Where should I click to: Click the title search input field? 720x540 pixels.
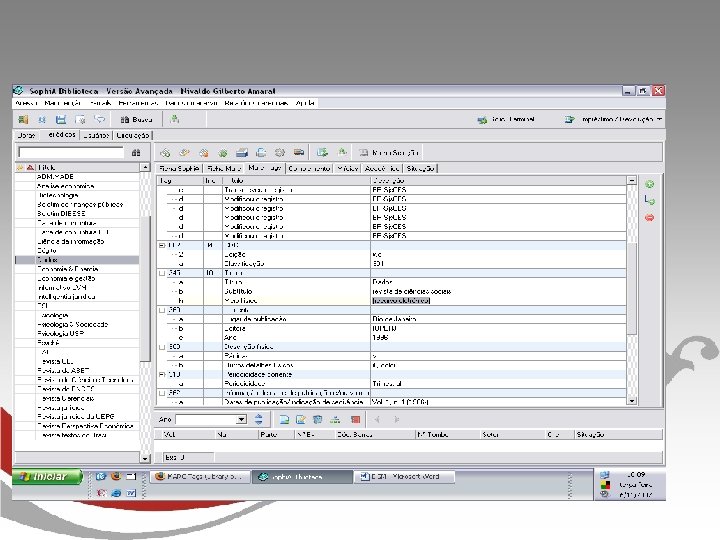coord(71,152)
